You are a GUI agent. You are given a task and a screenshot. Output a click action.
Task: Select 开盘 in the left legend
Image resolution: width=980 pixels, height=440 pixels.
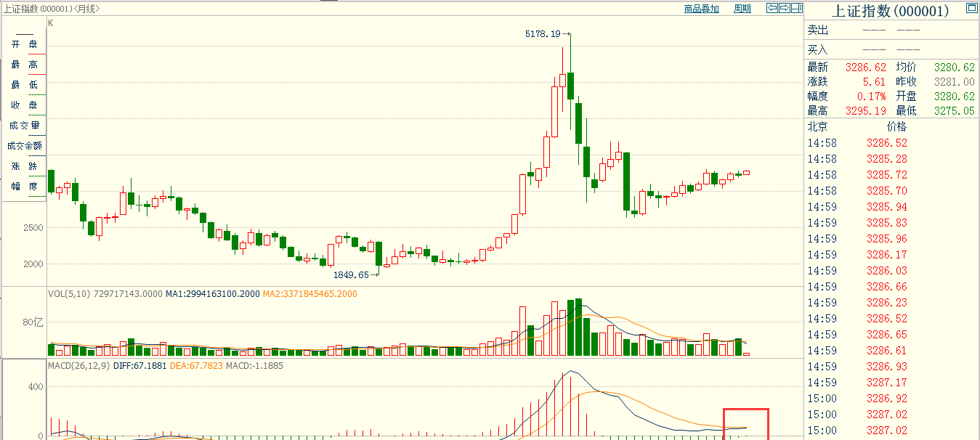click(24, 44)
